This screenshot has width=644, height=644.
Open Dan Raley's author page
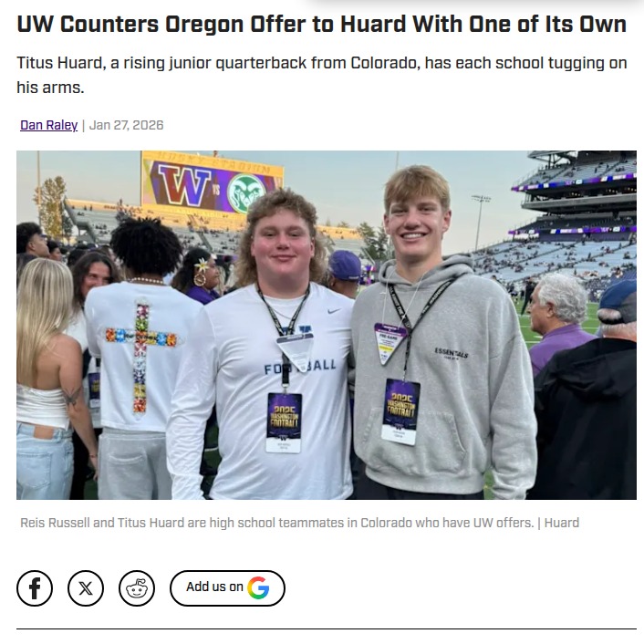click(x=49, y=125)
